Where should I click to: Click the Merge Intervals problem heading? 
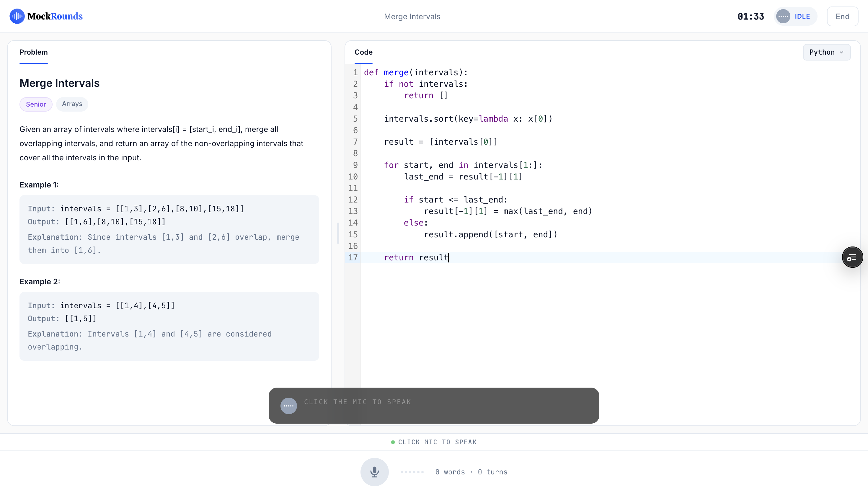pos(60,83)
